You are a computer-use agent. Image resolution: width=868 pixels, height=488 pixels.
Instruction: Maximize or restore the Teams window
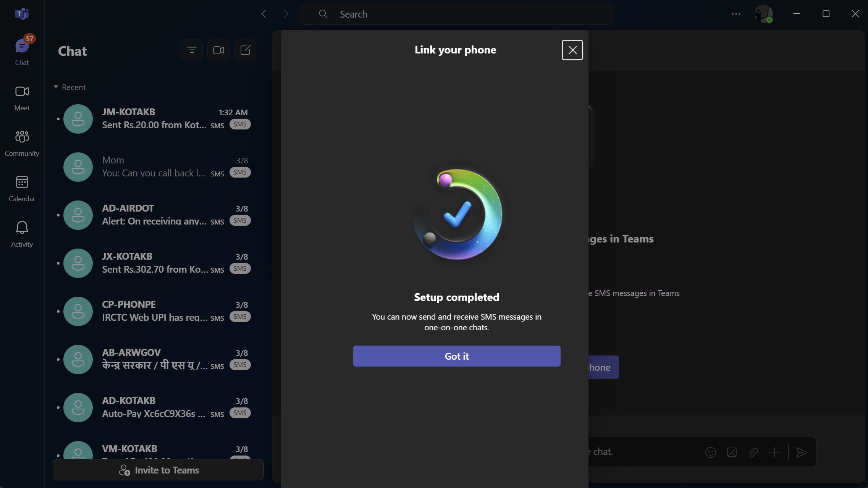826,14
